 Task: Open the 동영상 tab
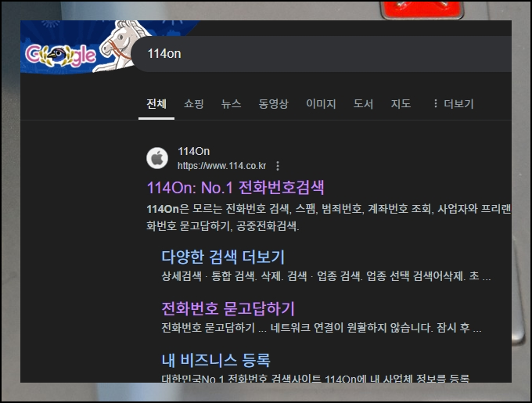pyautogui.click(x=274, y=104)
